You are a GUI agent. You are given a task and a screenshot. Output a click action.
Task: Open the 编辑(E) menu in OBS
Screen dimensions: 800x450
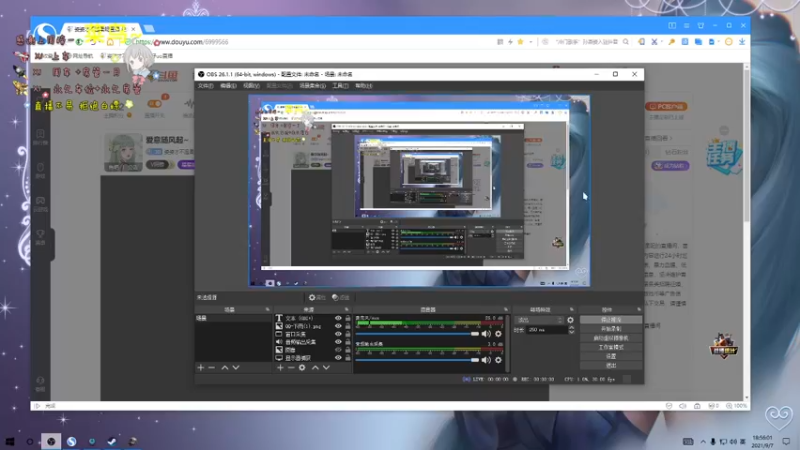pyautogui.click(x=228, y=86)
